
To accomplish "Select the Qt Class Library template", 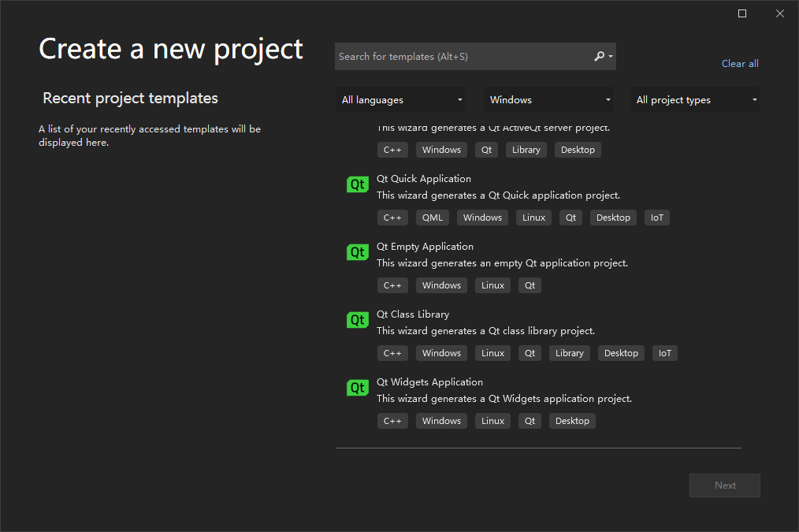I will 538,335.
